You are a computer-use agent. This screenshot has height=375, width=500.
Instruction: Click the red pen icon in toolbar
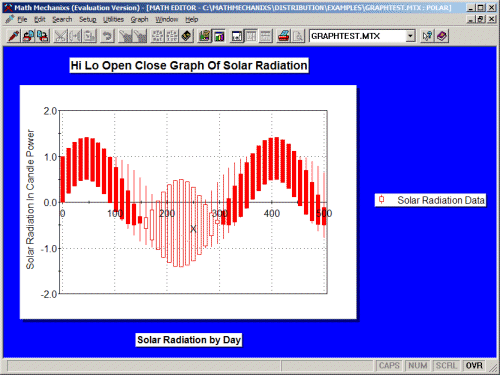pos(14,36)
